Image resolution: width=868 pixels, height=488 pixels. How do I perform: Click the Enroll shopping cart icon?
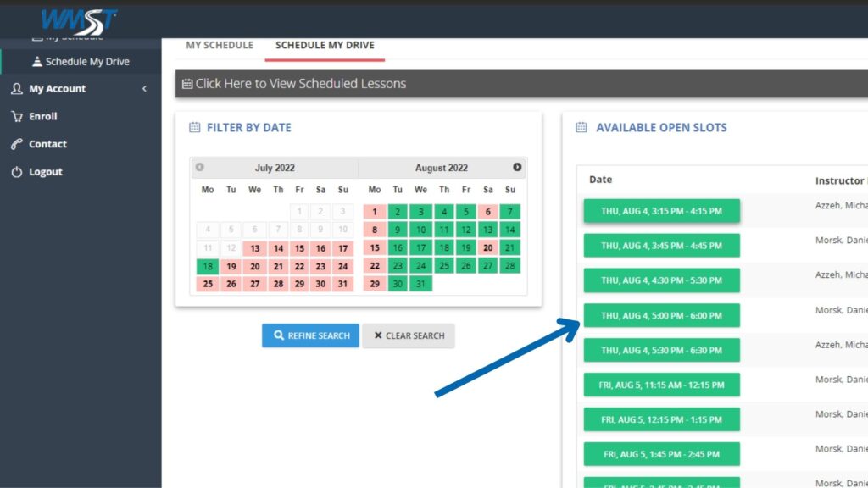click(x=17, y=116)
